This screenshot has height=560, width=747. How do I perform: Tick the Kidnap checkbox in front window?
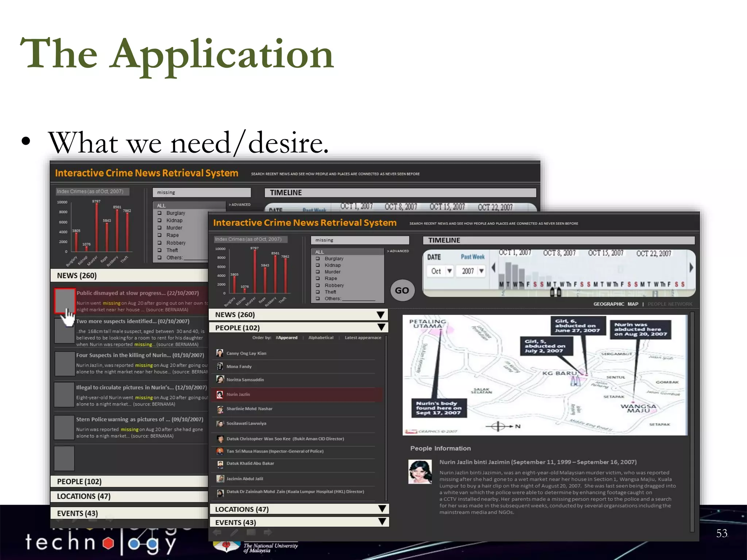point(318,265)
